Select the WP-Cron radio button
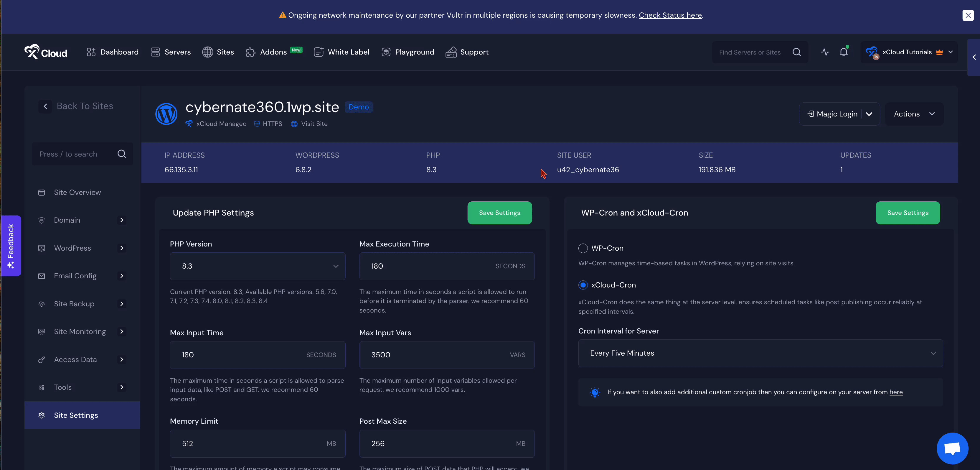 [x=583, y=248]
